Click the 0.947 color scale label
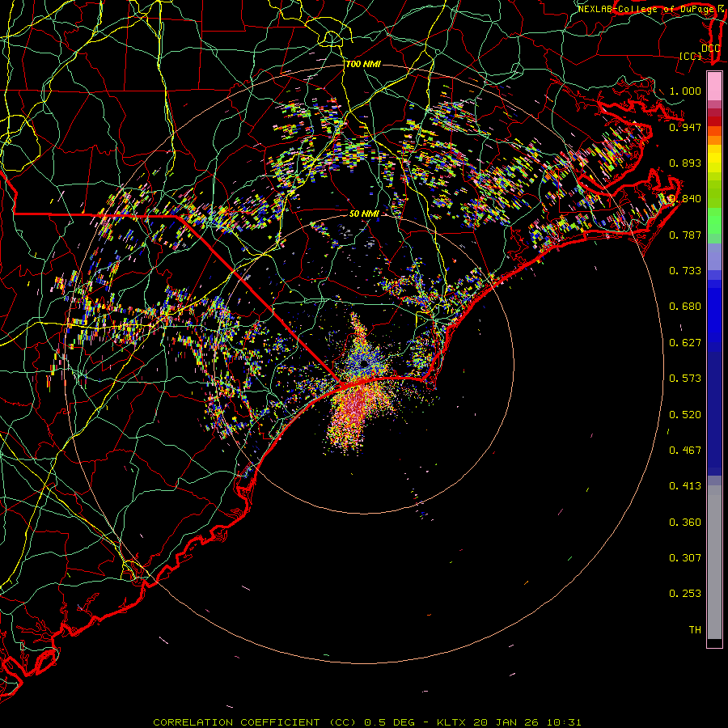Screen dimensions: 728x728 point(685,127)
